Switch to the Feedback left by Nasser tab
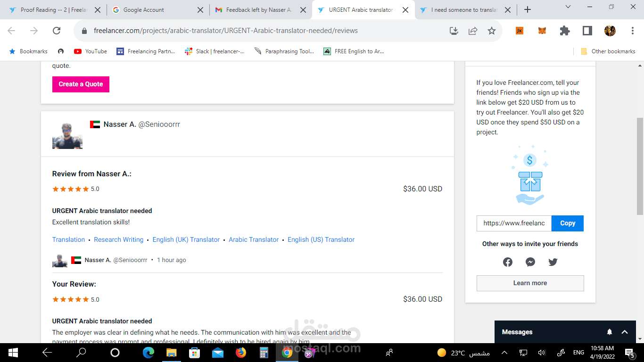The height and width of the screenshot is (362, 644). pos(261,9)
